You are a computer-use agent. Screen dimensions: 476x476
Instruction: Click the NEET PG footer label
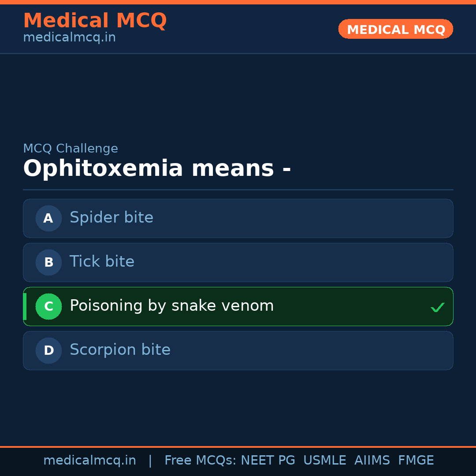[268, 460]
